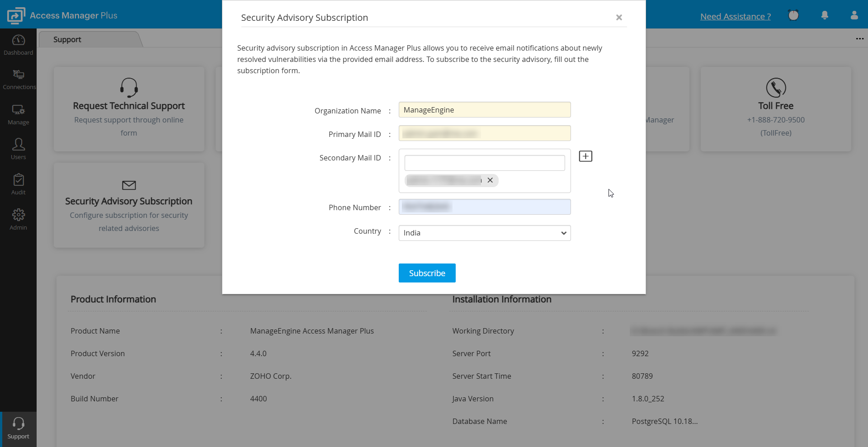This screenshot has height=447, width=868.
Task: Open the Country dropdown showing India
Action: click(484, 233)
